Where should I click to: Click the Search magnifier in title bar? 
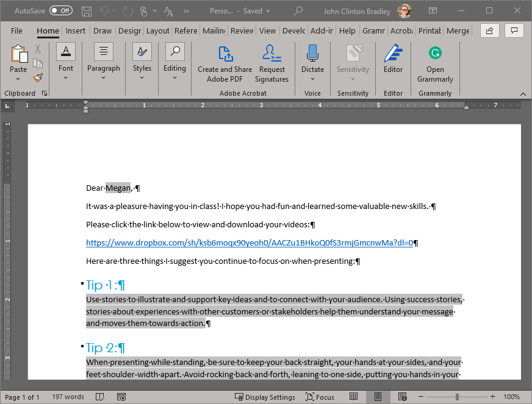click(298, 11)
